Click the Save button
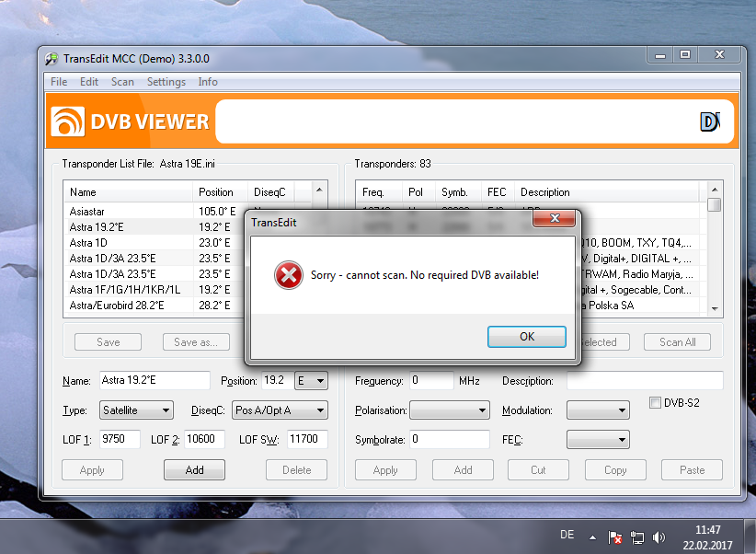The width and height of the screenshot is (756, 554). 108,342
